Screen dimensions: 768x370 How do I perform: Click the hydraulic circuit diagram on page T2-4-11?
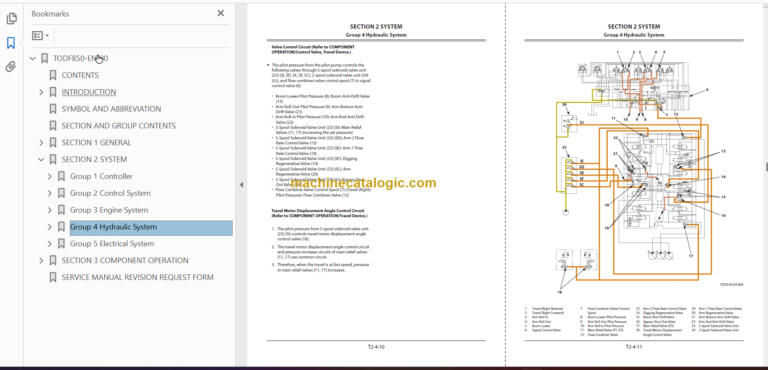[x=643, y=171]
